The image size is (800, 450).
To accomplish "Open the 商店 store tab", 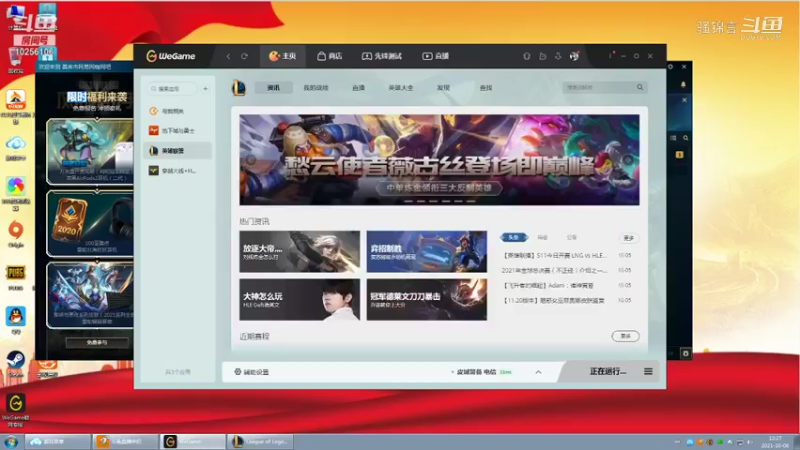I will [330, 56].
